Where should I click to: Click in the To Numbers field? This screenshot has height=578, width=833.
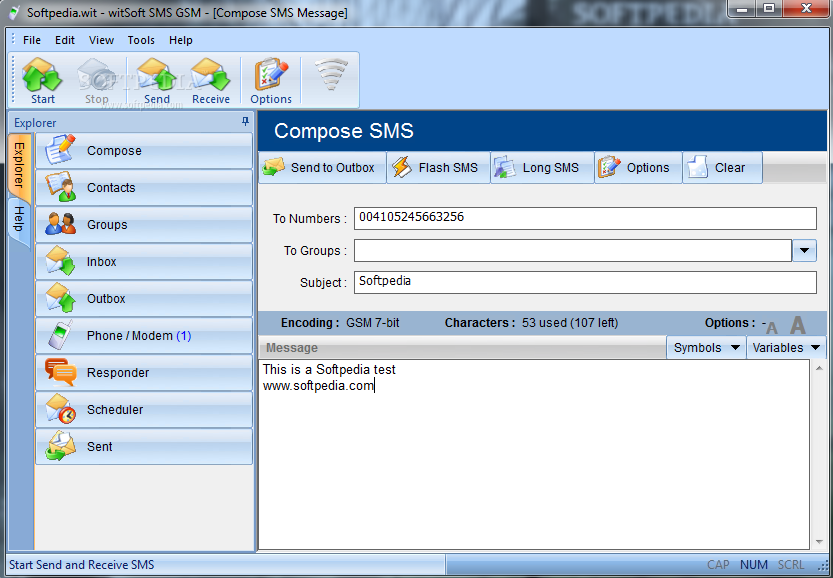click(585, 218)
